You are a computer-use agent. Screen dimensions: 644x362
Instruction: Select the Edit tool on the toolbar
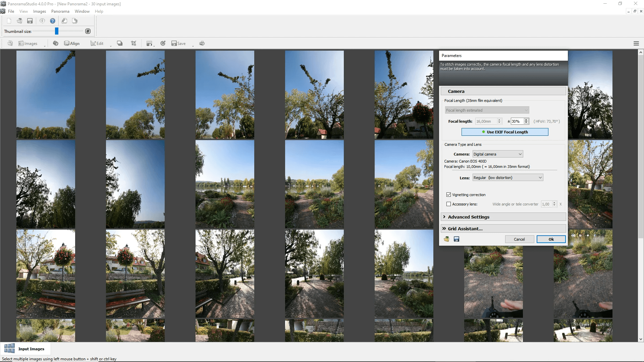97,43
